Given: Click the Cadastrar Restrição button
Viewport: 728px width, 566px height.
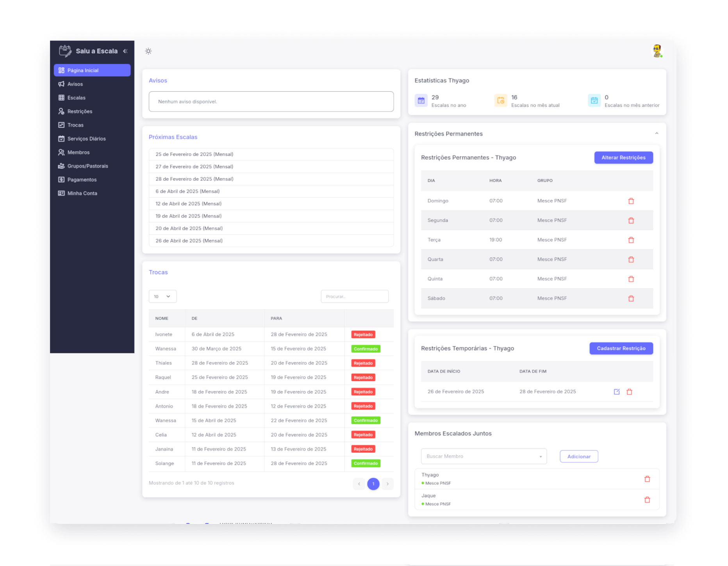Looking at the screenshot, I should pos(621,348).
